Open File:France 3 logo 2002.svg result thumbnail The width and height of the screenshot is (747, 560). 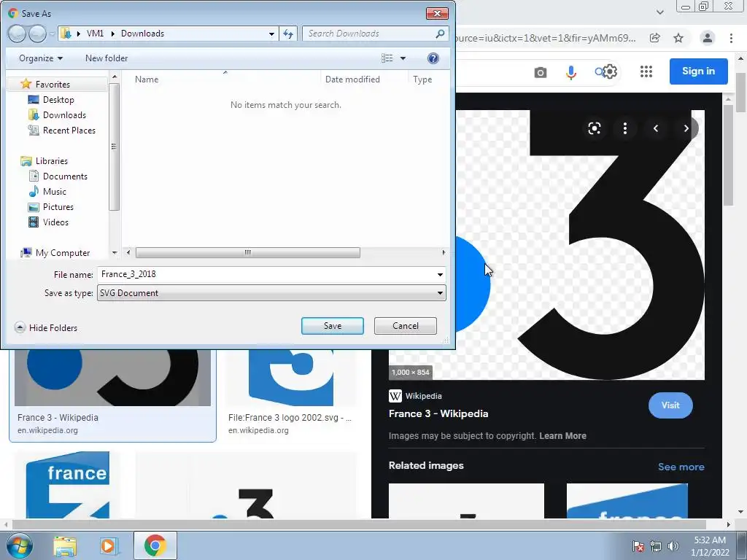(x=290, y=377)
